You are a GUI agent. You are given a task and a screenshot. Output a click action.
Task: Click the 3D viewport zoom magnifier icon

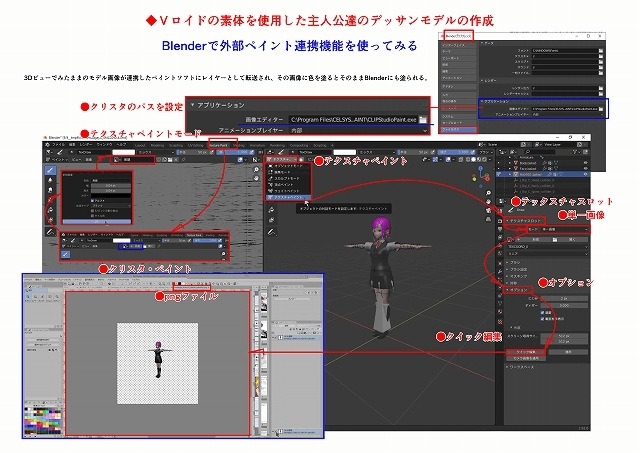[x=488, y=193]
